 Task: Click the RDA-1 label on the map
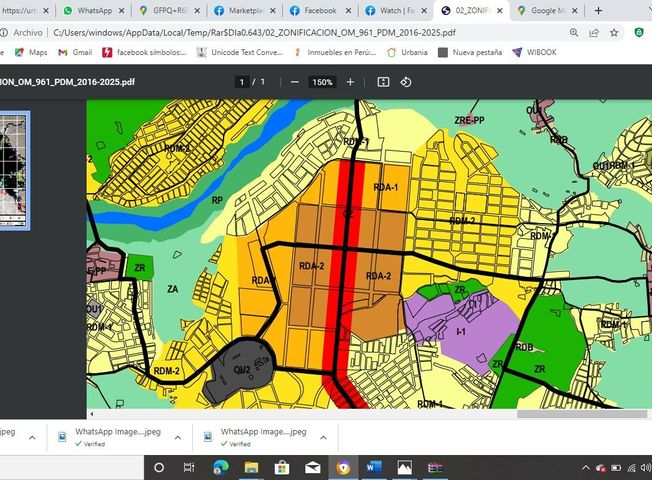click(x=386, y=187)
